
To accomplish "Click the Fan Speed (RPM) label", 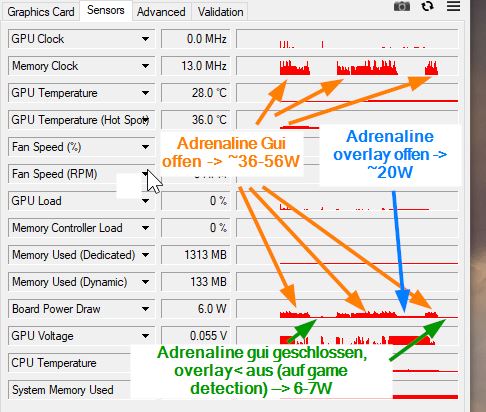I will 54,174.
